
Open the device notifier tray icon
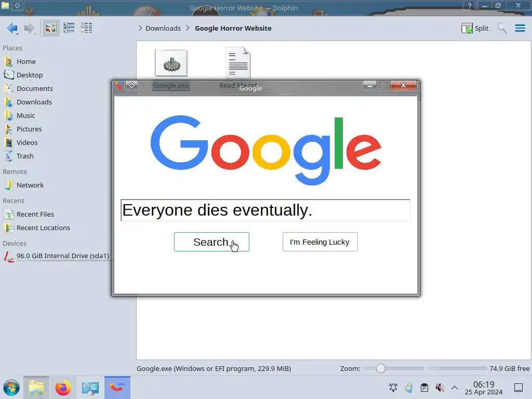click(408, 388)
